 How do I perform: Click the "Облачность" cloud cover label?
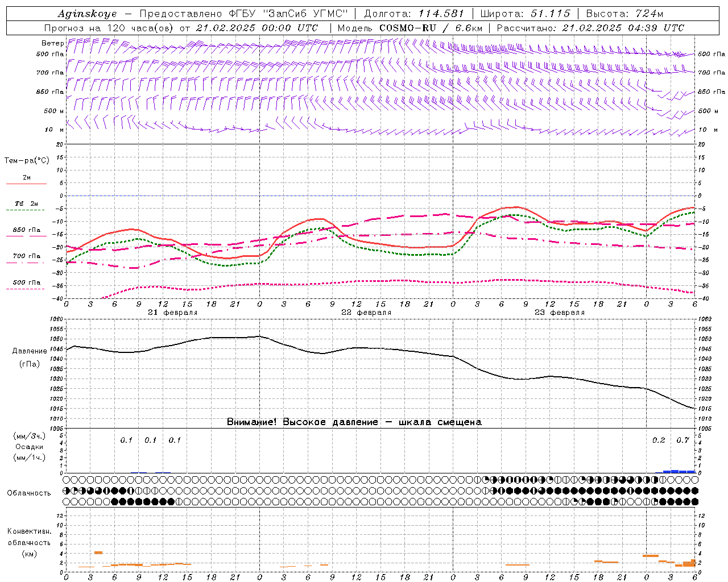(x=29, y=493)
